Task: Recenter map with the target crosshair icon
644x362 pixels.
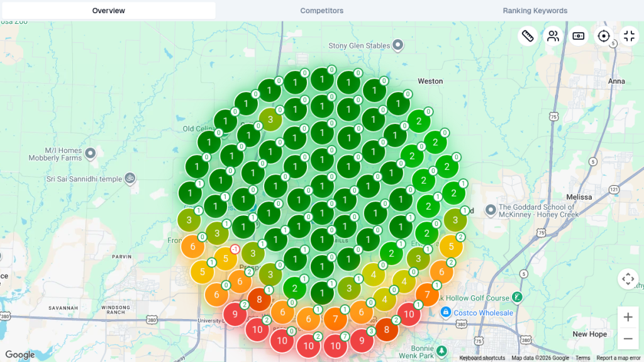Action: point(604,37)
